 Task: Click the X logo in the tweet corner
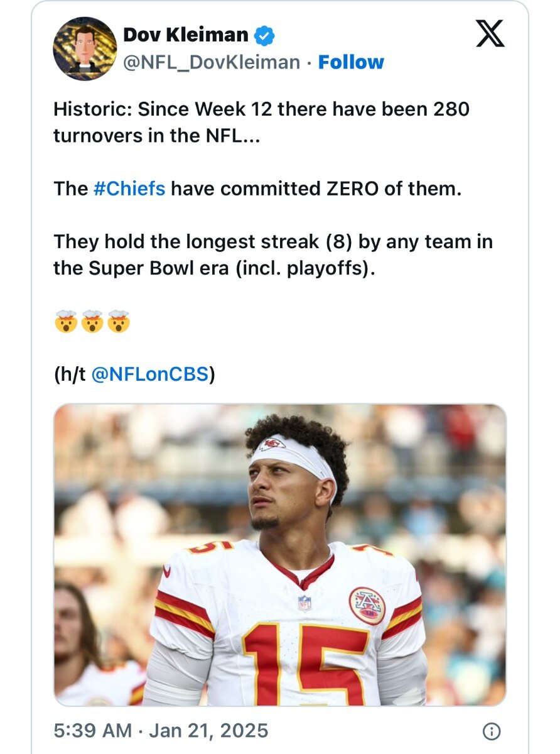[x=490, y=35]
